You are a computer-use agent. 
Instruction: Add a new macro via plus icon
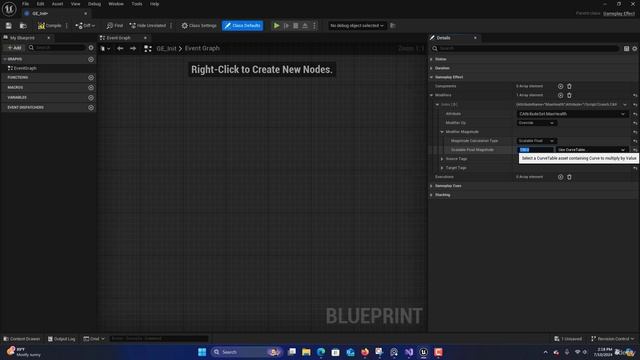[x=91, y=87]
